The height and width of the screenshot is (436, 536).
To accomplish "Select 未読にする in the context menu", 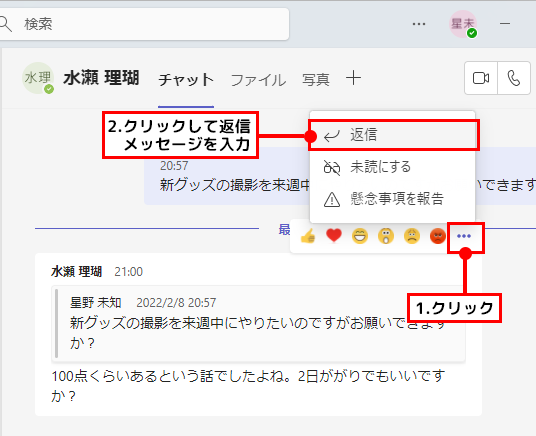I will [x=392, y=167].
